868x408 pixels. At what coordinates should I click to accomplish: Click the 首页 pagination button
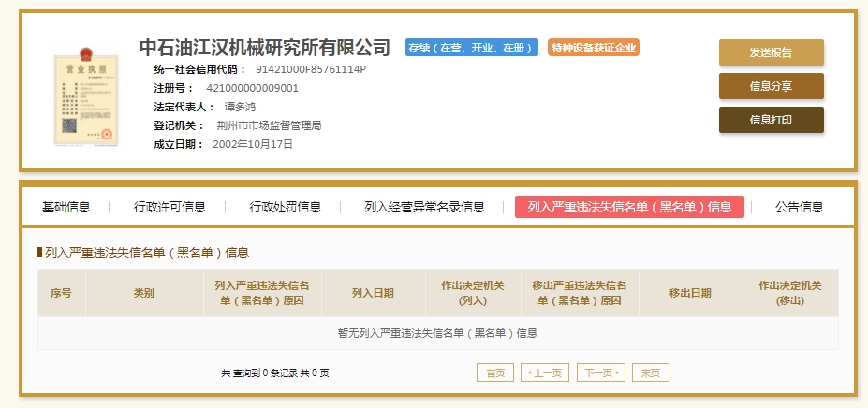tap(495, 372)
